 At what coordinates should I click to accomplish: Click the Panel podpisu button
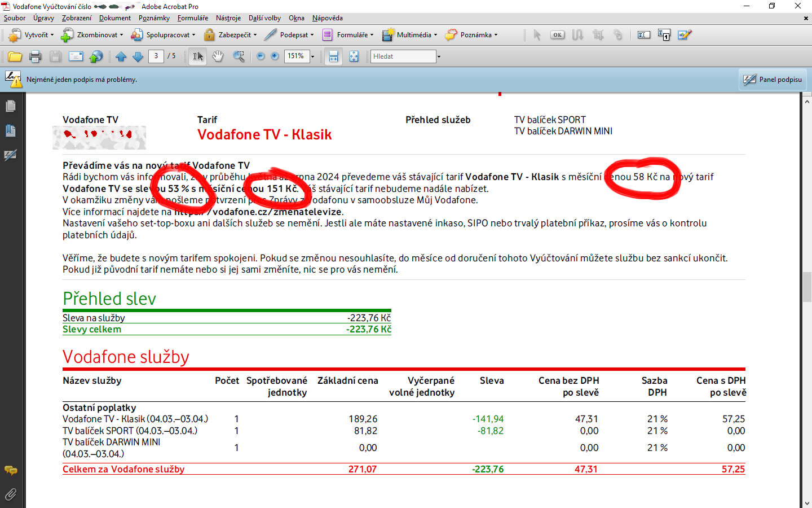(773, 80)
